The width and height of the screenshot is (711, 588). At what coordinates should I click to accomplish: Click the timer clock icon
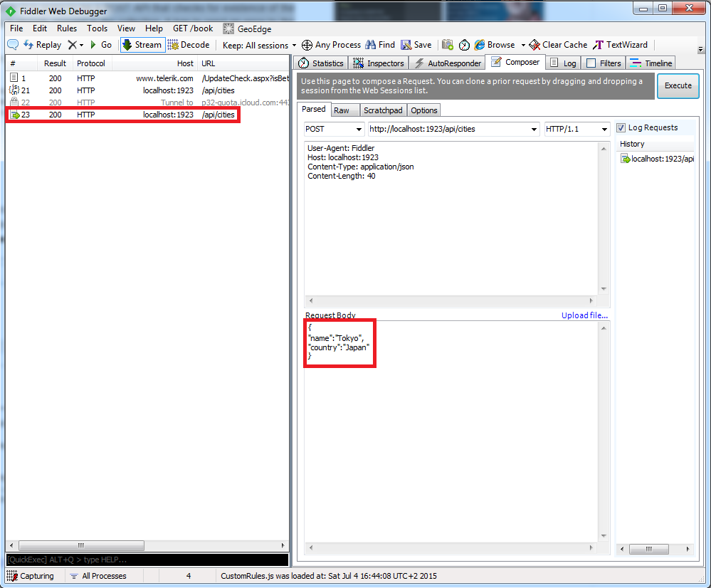pyautogui.click(x=464, y=44)
